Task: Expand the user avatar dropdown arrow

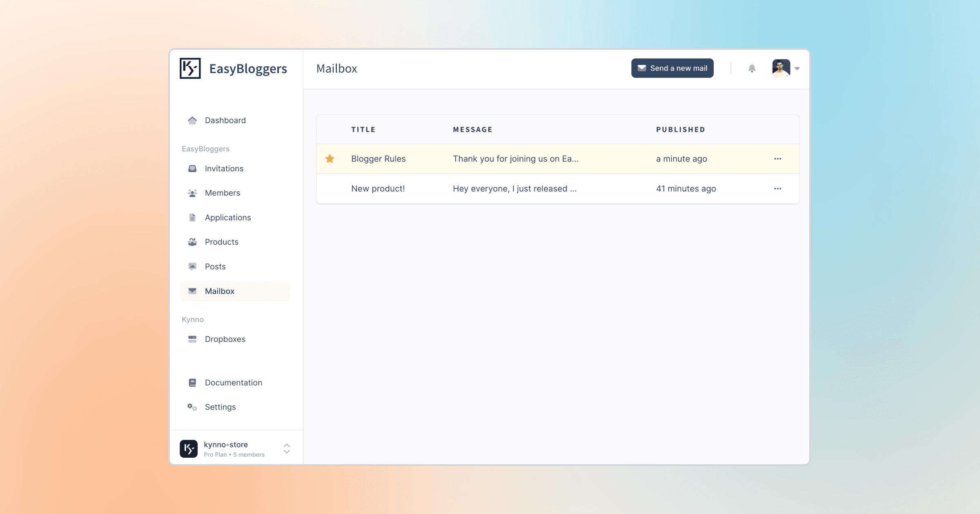Action: (x=797, y=69)
